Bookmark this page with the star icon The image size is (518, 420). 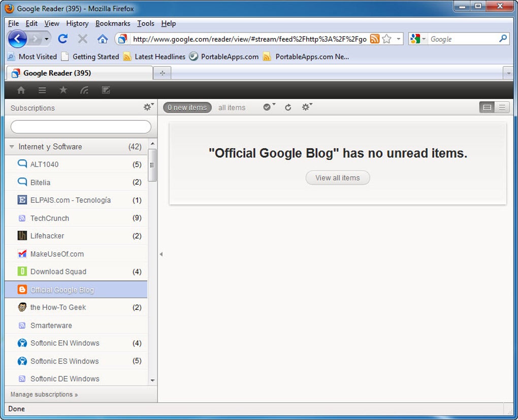coord(386,39)
